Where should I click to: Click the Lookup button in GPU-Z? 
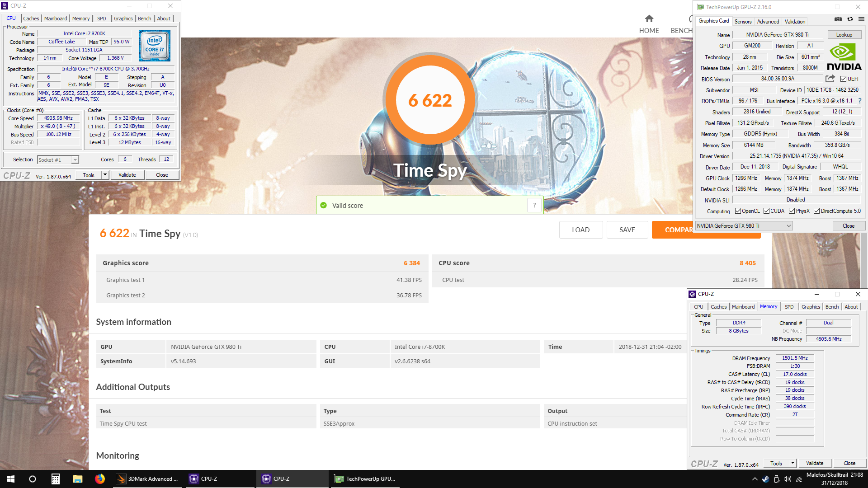pos(844,35)
